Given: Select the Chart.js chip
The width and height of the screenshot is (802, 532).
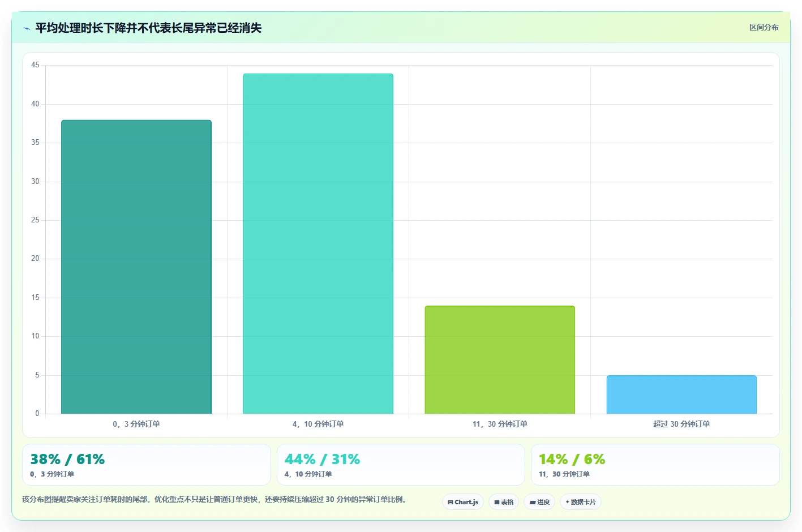Looking at the screenshot, I should tap(462, 502).
